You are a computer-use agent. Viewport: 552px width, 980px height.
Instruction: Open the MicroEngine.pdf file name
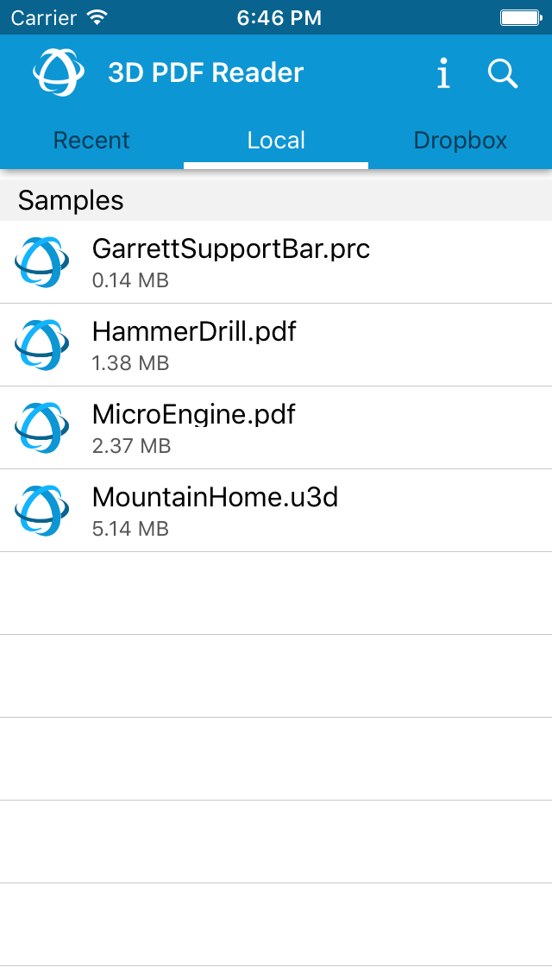(193, 415)
